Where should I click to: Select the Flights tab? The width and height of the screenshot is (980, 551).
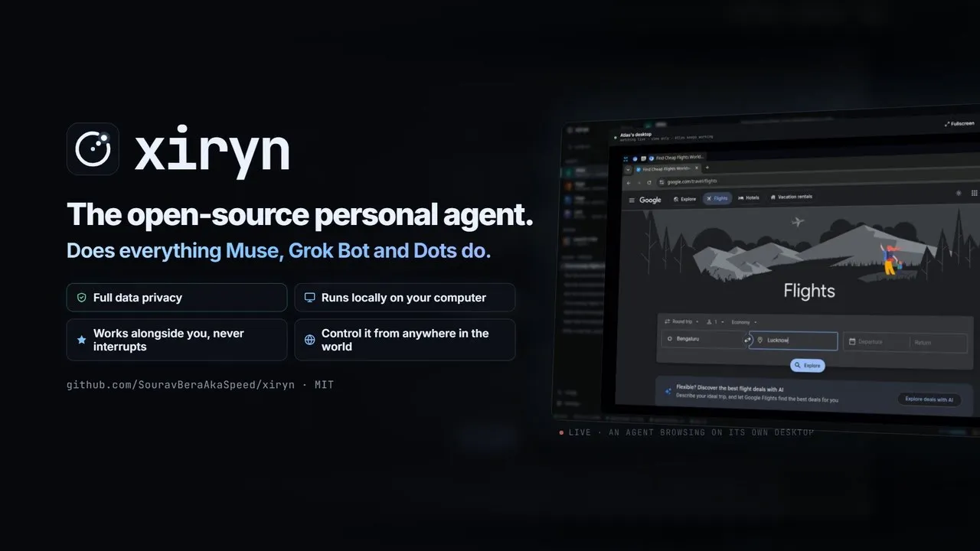(x=717, y=198)
